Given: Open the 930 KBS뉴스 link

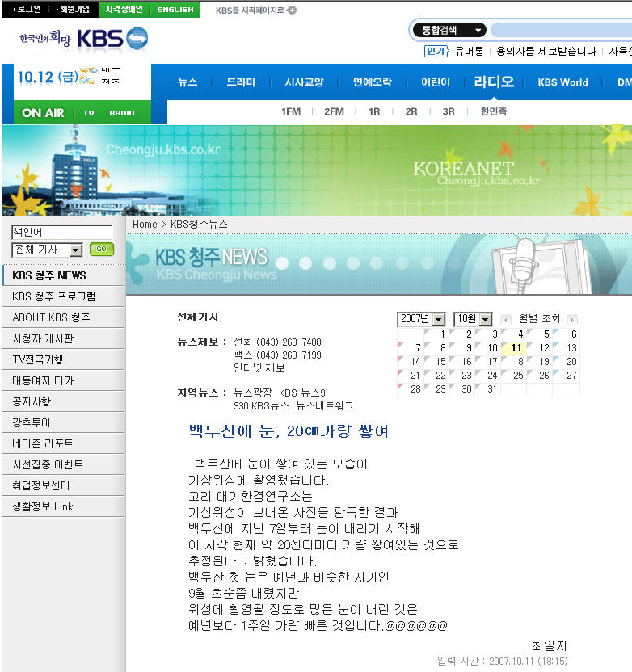Looking at the screenshot, I should tap(261, 405).
